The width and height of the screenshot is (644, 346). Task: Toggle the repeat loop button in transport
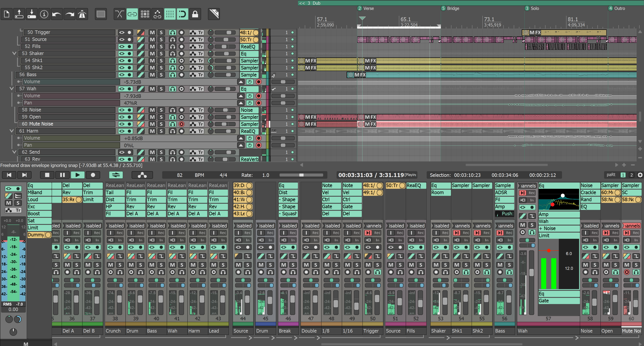click(116, 175)
